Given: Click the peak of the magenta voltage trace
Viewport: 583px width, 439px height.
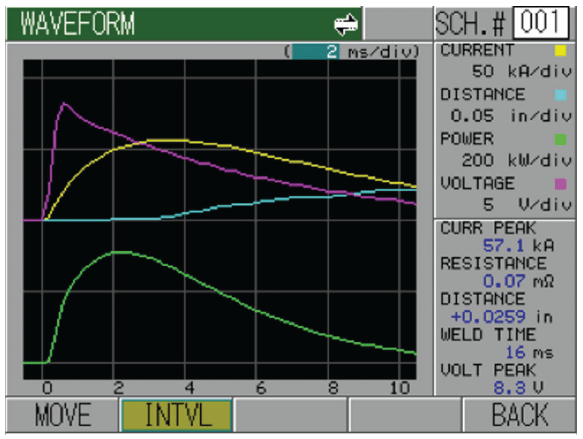Looking at the screenshot, I should pyautogui.click(x=65, y=104).
